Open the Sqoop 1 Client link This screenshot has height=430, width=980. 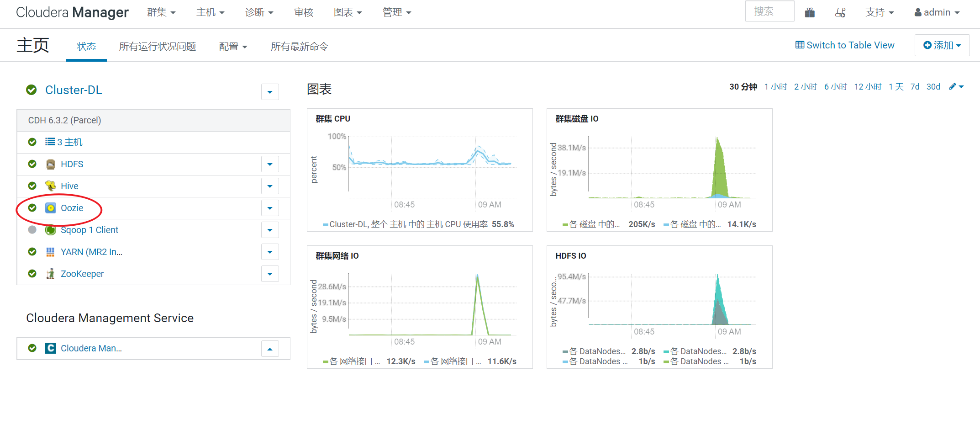90,230
